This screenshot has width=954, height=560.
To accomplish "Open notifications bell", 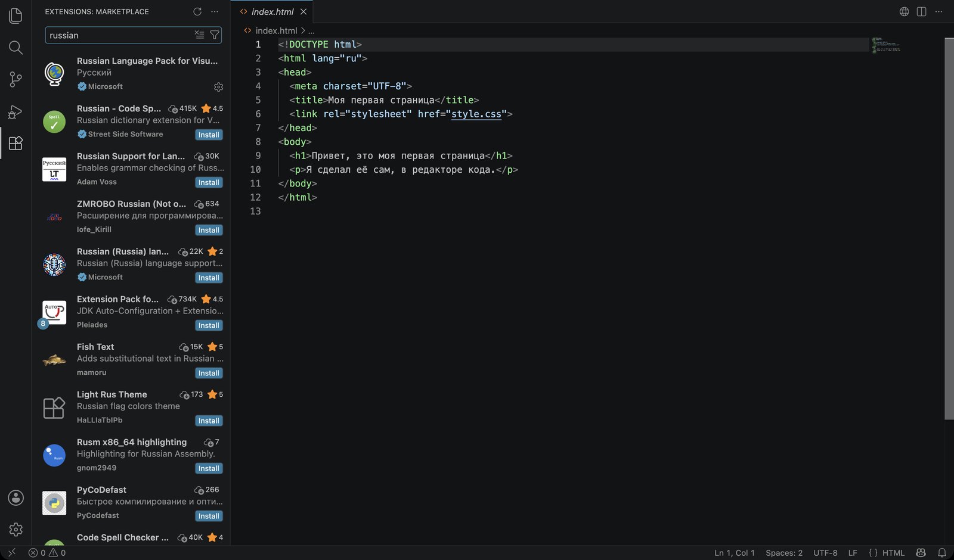I will (942, 553).
